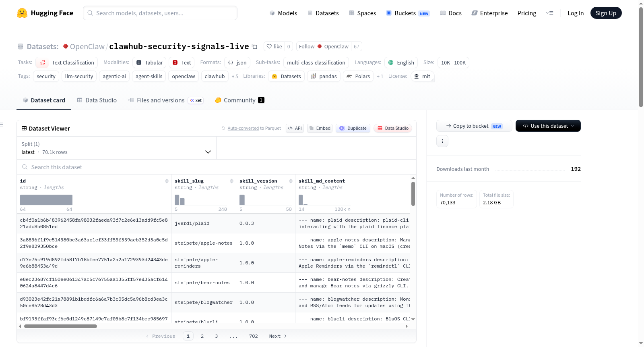This screenshot has width=644, height=347.
Task: Select the Text modality tag
Action: coord(182,62)
